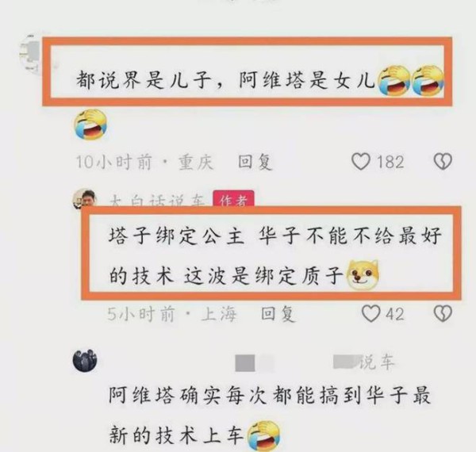
Task: Dislike the author's Shanghai reply
Action: (443, 313)
